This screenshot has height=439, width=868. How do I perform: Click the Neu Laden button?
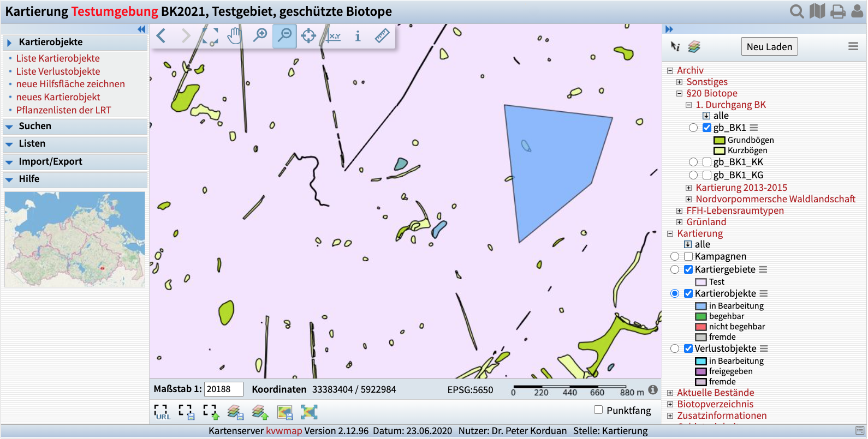coord(769,47)
